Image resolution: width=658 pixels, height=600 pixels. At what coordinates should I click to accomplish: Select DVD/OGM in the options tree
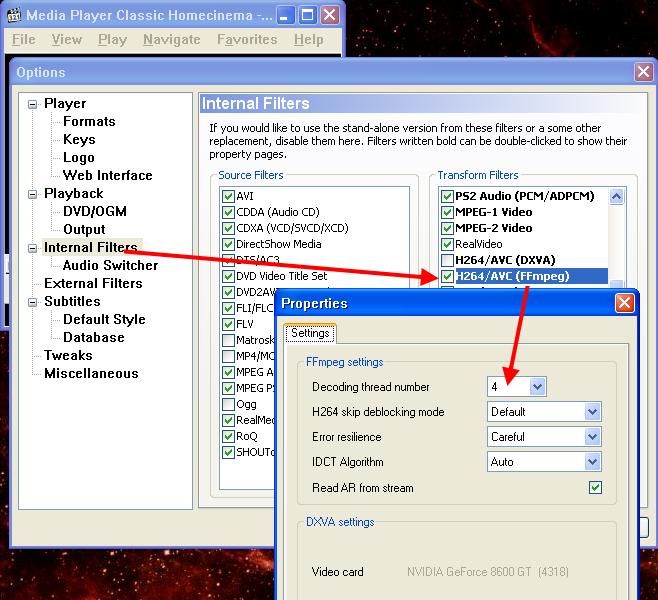95,211
